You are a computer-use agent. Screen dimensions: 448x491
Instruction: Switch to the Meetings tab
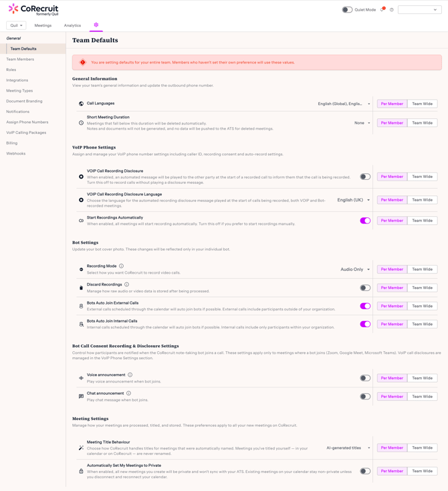(x=43, y=25)
